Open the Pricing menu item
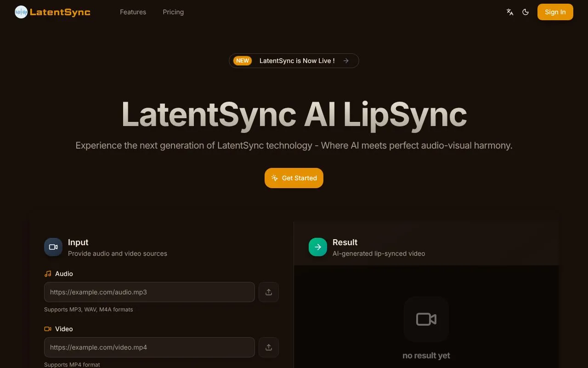588x368 pixels. point(173,12)
